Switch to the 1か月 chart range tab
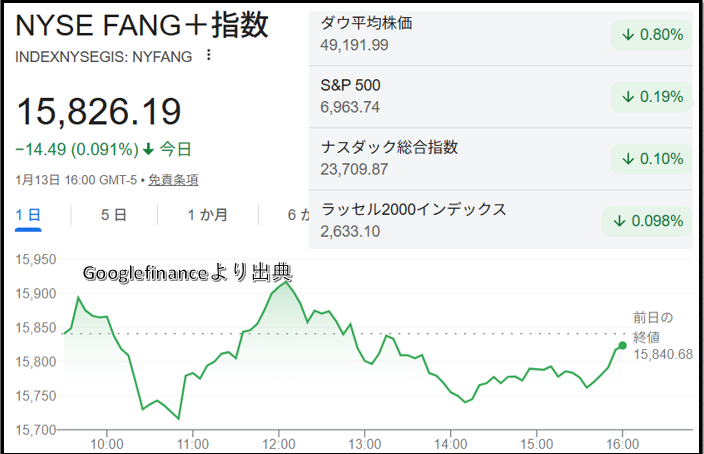The image size is (704, 454). coord(207,214)
